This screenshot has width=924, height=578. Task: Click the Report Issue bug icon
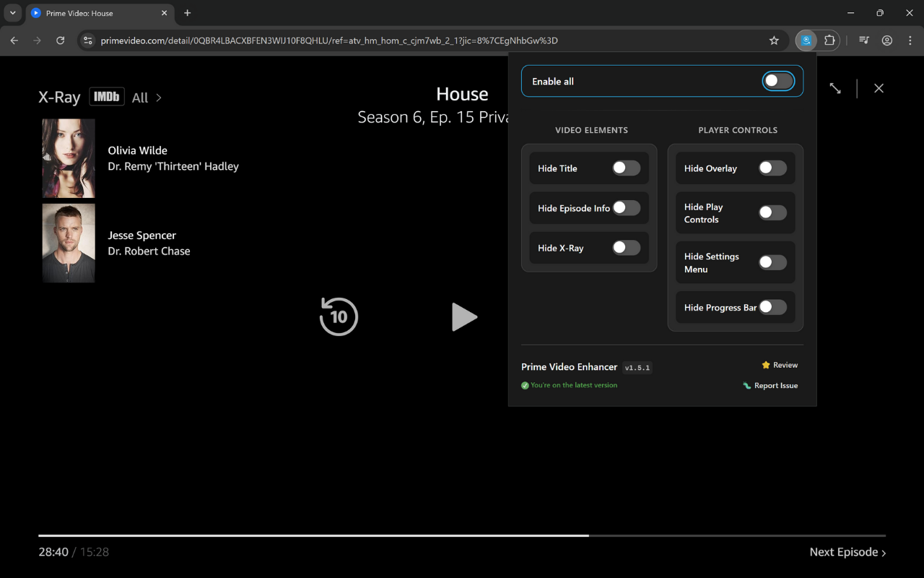coord(747,385)
